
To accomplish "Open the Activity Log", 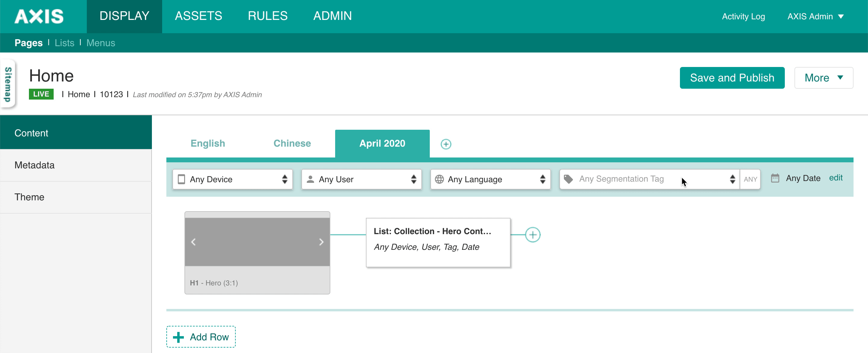I will tap(743, 16).
